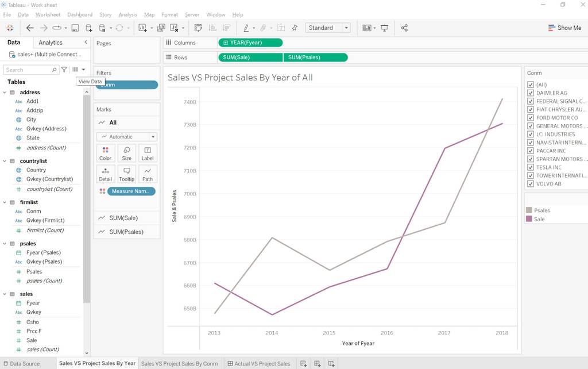Click the Label marks card icon
The height and width of the screenshot is (369, 588).
148,153
